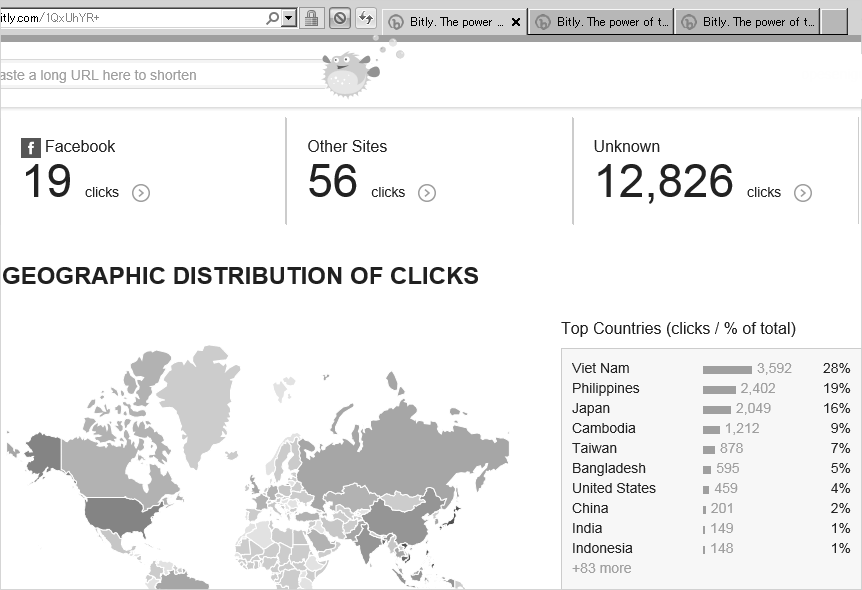Image resolution: width=862 pixels, height=590 pixels.
Task: Click the search magnifier icon in the address bar
Action: tap(272, 18)
